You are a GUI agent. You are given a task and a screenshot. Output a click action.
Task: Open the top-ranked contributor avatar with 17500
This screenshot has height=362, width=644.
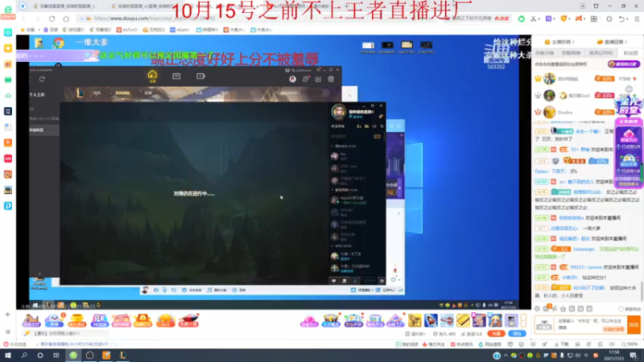[549, 78]
